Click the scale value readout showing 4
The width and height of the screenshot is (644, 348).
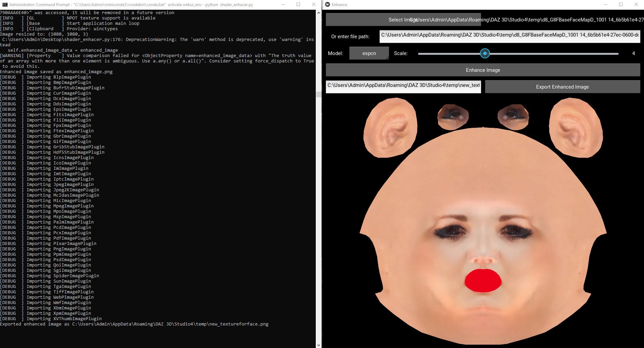[633, 53]
